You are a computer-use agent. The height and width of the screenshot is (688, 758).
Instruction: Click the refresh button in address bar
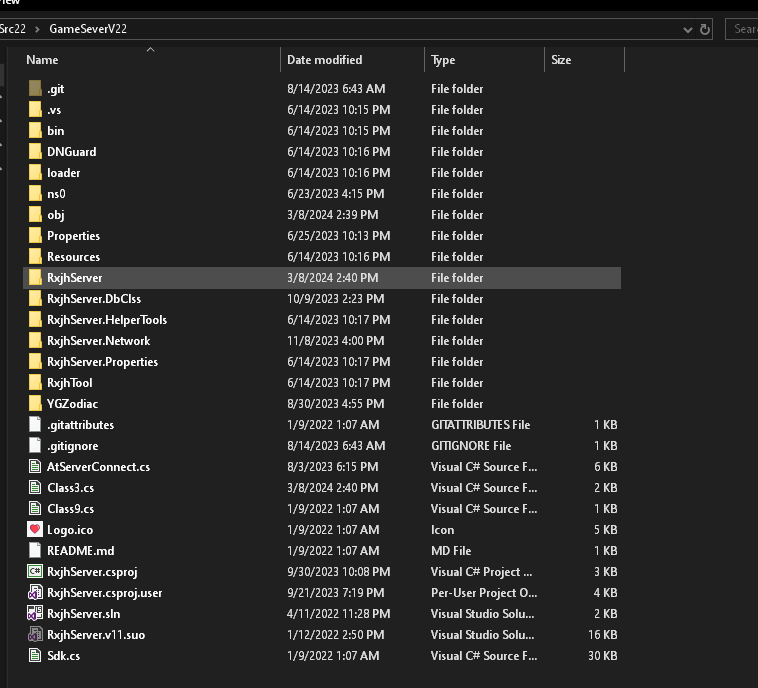click(x=705, y=29)
